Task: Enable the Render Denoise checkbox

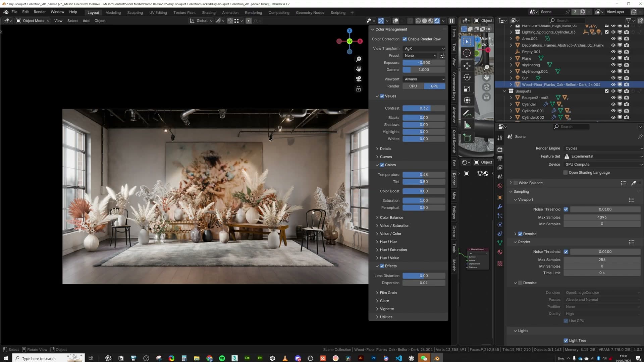Action: point(520,283)
